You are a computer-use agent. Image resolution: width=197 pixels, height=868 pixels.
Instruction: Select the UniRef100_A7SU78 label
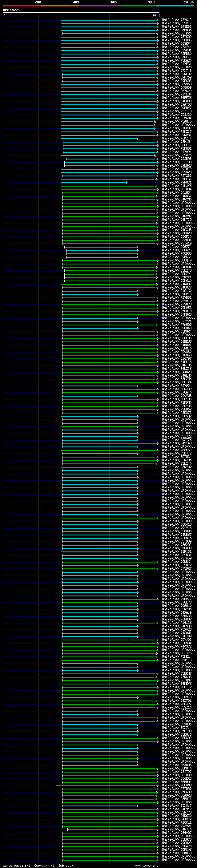177,304
